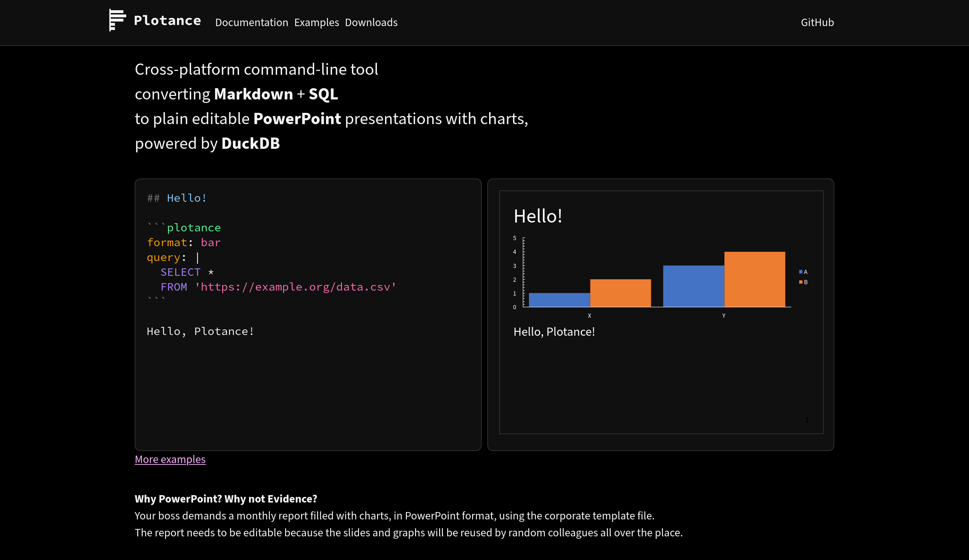Screen dimensions: 969x560
Task: Click the bold word PowerPoint in headline
Action: (297, 119)
